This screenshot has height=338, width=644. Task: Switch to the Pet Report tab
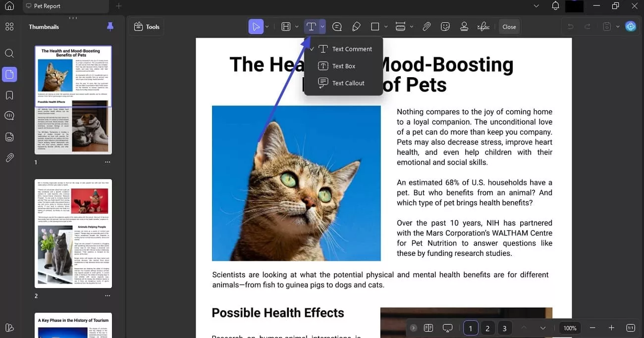47,6
